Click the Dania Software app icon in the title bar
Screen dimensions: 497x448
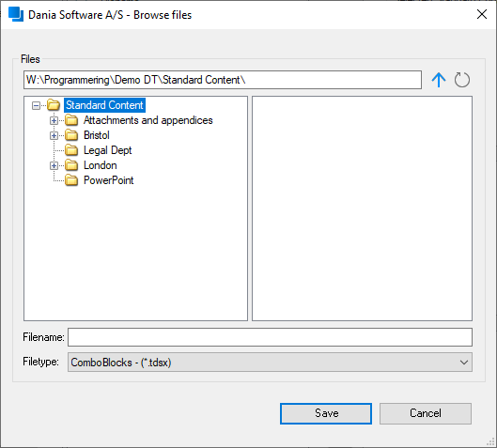point(16,15)
